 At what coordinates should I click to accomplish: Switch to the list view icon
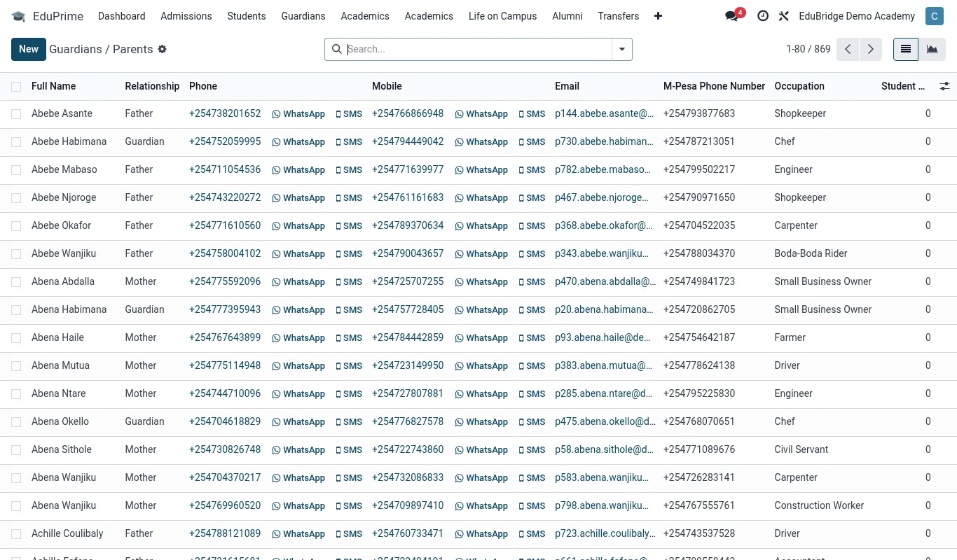[x=906, y=49]
